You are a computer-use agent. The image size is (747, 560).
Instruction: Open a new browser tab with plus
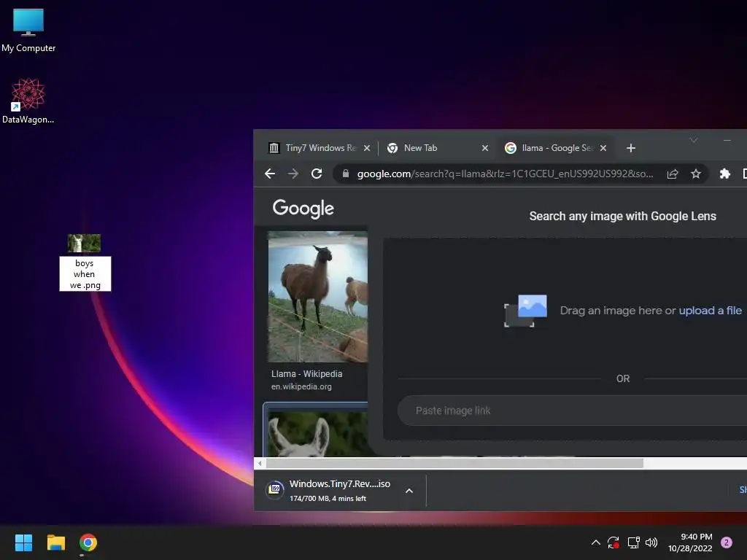[x=631, y=148]
